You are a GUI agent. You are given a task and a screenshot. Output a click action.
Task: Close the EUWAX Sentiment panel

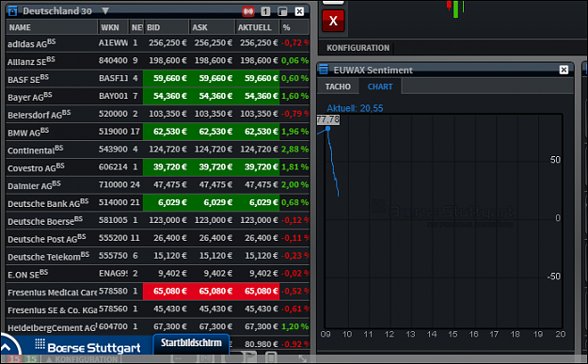coord(564,70)
